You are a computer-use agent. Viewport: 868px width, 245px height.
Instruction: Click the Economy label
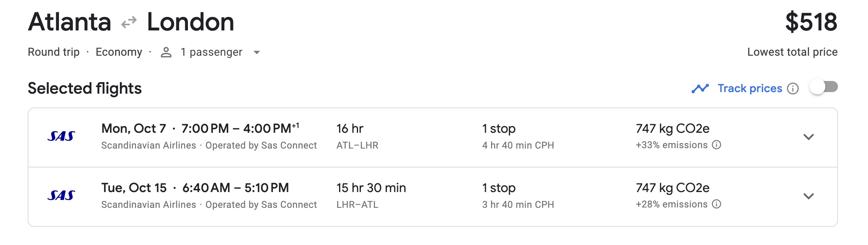click(x=119, y=52)
